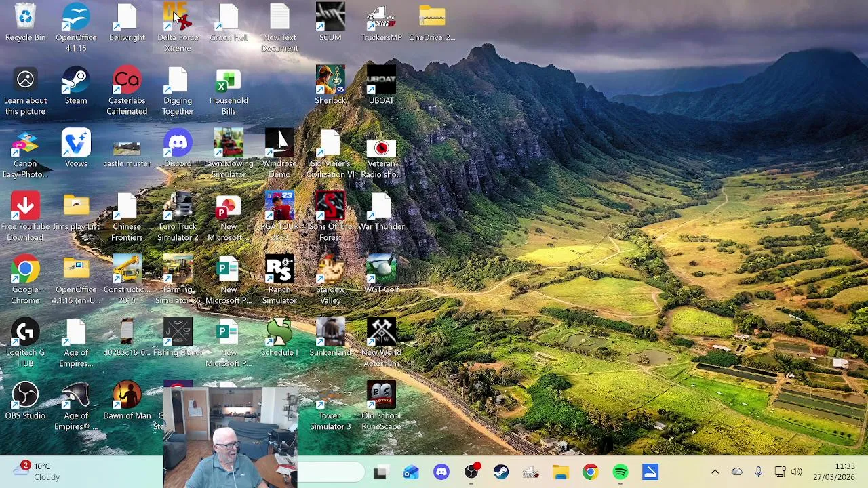Open the UBOAT desktop shortcut
This screenshot has width=868, height=488.
pos(381,85)
